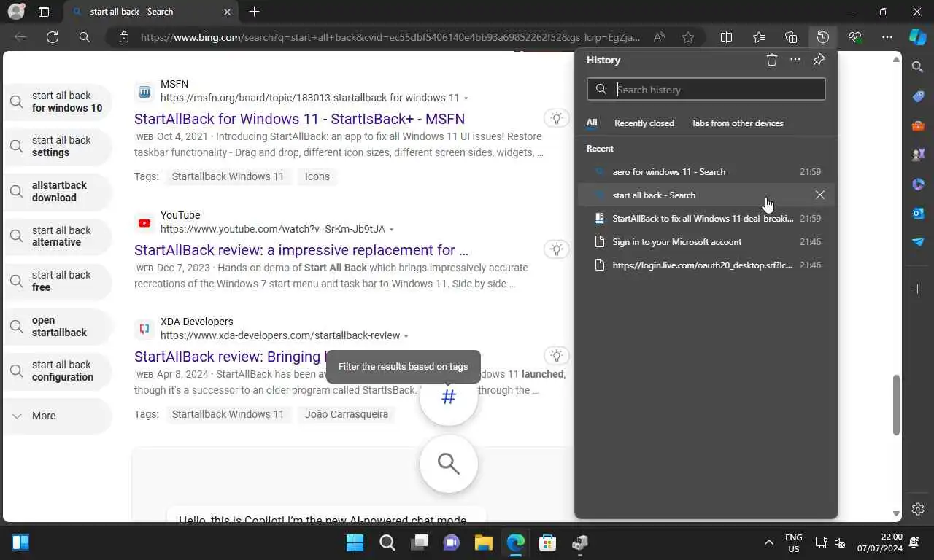Open sidebar settings gear

[x=918, y=509]
